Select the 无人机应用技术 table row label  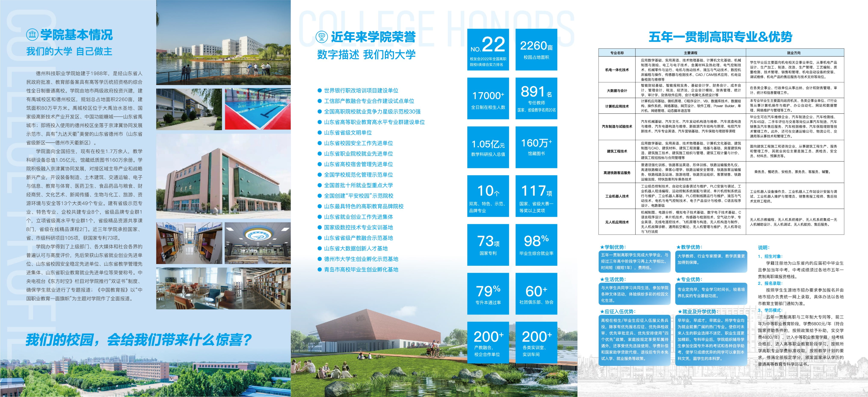pyautogui.click(x=617, y=222)
